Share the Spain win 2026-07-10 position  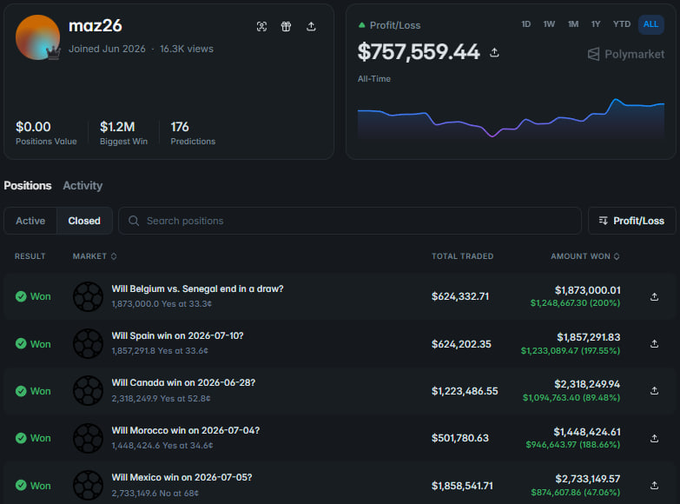[654, 344]
